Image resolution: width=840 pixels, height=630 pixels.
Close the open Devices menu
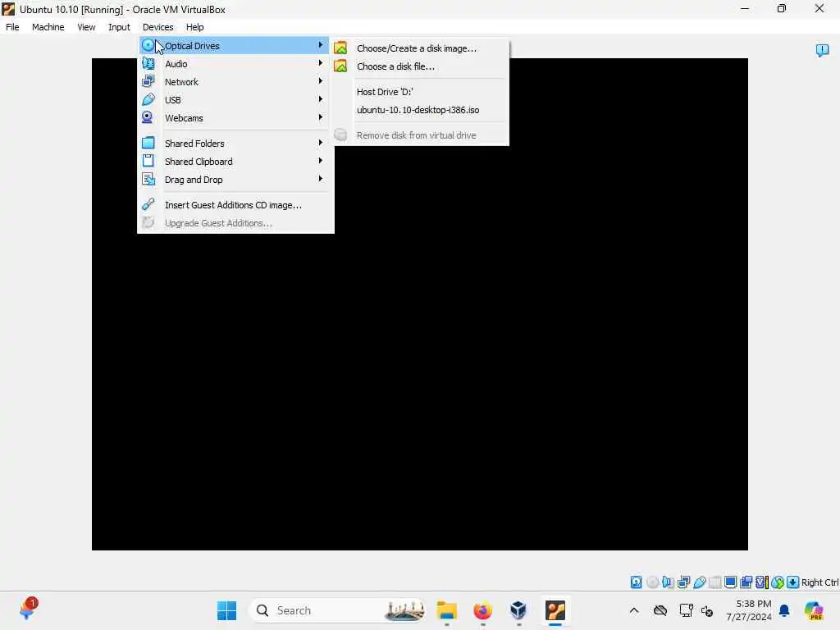(x=157, y=27)
